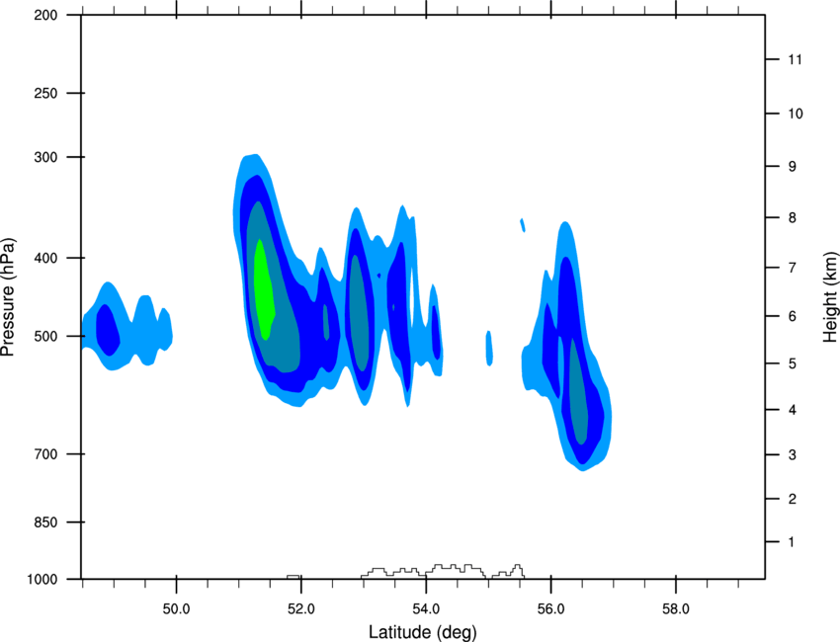The width and height of the screenshot is (840, 642).
Task: Click the 10 km height label
Action: click(x=796, y=114)
